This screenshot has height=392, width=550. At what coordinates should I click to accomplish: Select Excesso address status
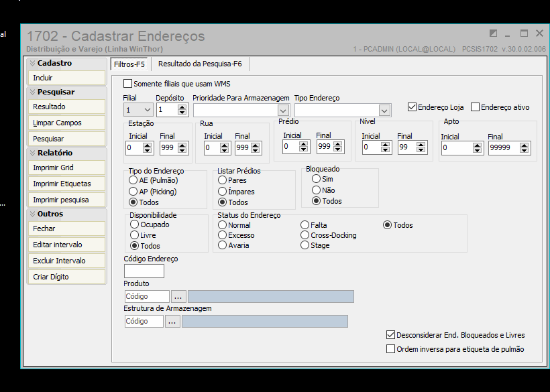pos(222,235)
